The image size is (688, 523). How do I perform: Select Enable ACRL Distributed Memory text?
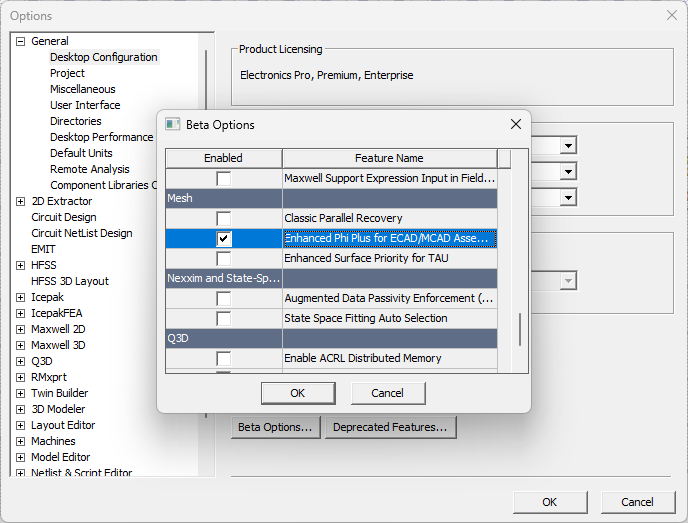click(362, 358)
